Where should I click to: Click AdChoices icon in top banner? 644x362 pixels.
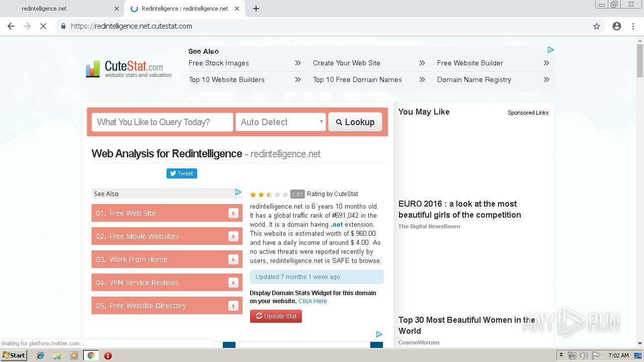pyautogui.click(x=550, y=50)
